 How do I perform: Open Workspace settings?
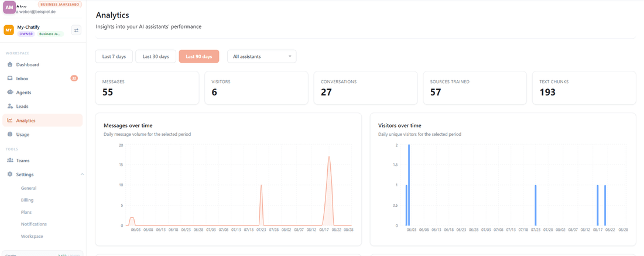click(x=32, y=237)
